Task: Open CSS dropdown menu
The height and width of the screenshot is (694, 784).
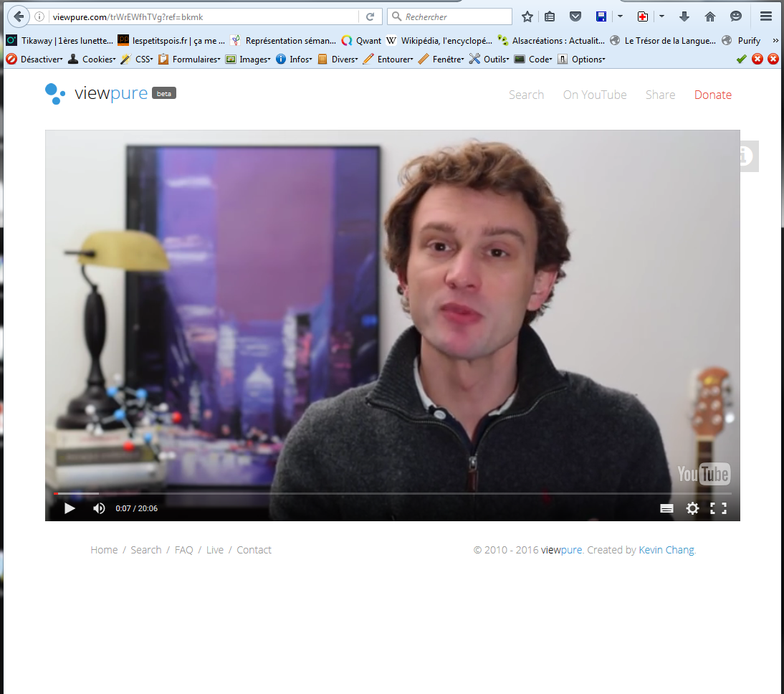Action: pyautogui.click(x=137, y=59)
